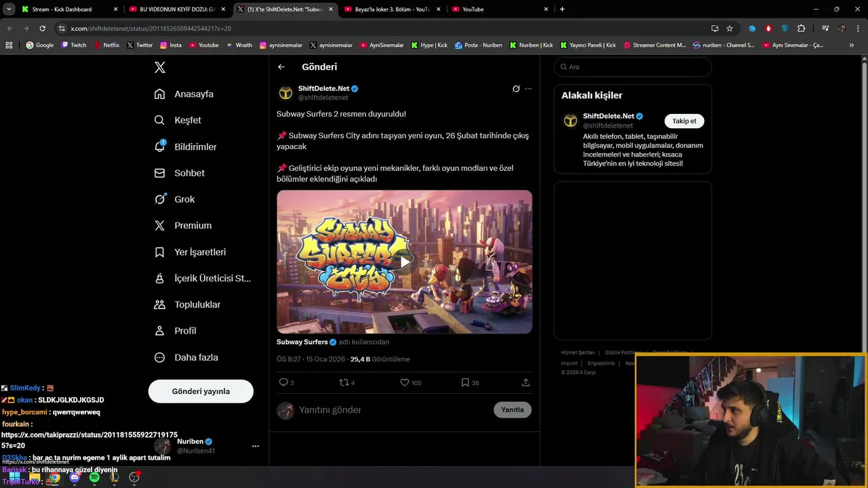Viewport: 868px width, 488px height.
Task: Open Topluluklar communities
Action: tap(187, 304)
